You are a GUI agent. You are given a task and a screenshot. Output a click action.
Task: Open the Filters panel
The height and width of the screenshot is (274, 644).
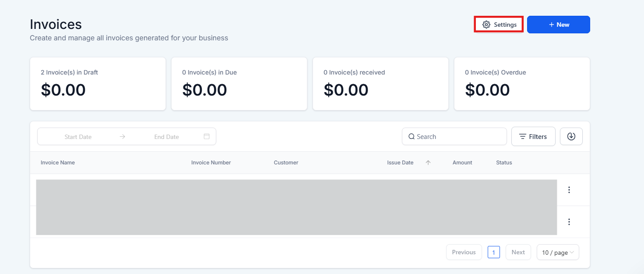533,136
